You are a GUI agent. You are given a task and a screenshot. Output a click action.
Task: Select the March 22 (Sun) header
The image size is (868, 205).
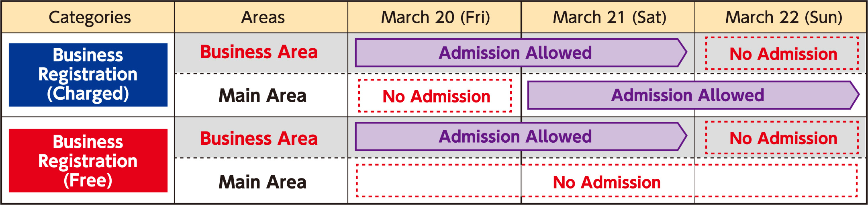(783, 18)
